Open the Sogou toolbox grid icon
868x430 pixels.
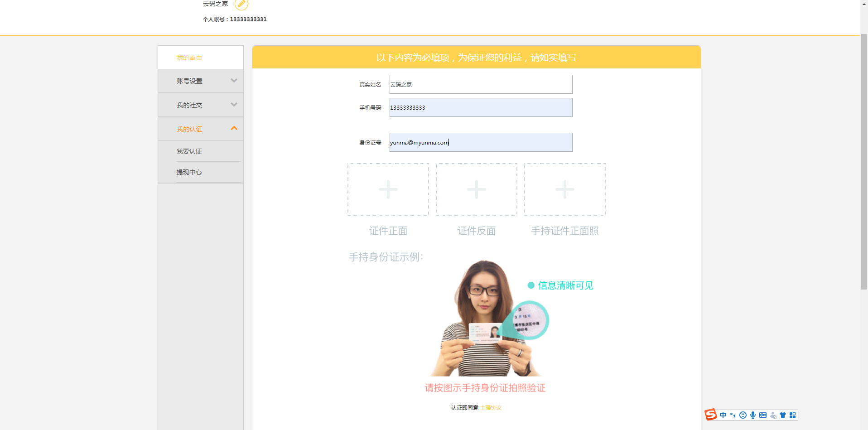tap(793, 415)
